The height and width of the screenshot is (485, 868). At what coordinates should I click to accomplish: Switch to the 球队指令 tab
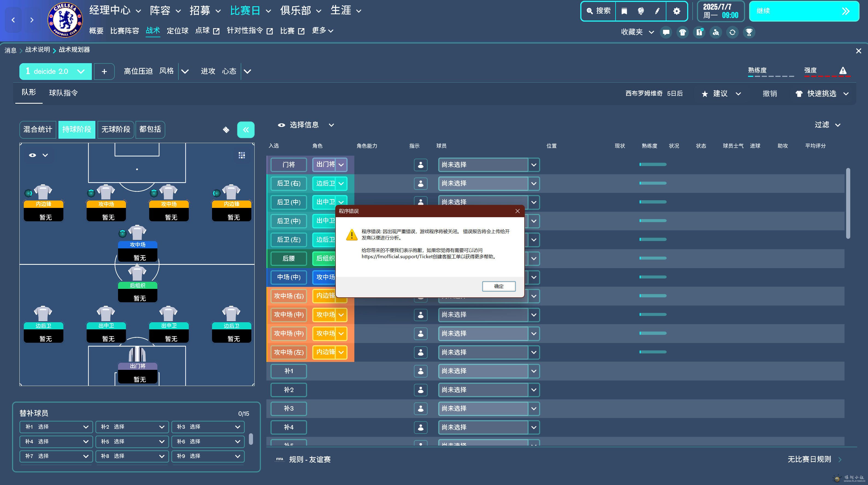coord(63,93)
